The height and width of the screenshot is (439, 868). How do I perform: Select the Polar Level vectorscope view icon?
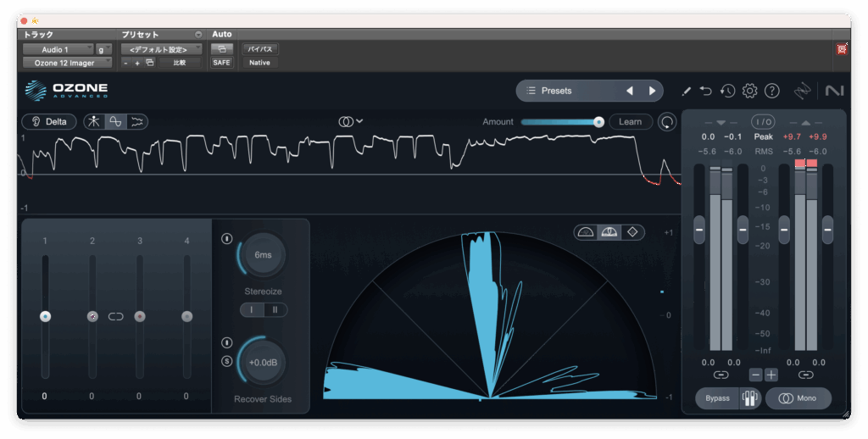pyautogui.click(x=608, y=232)
